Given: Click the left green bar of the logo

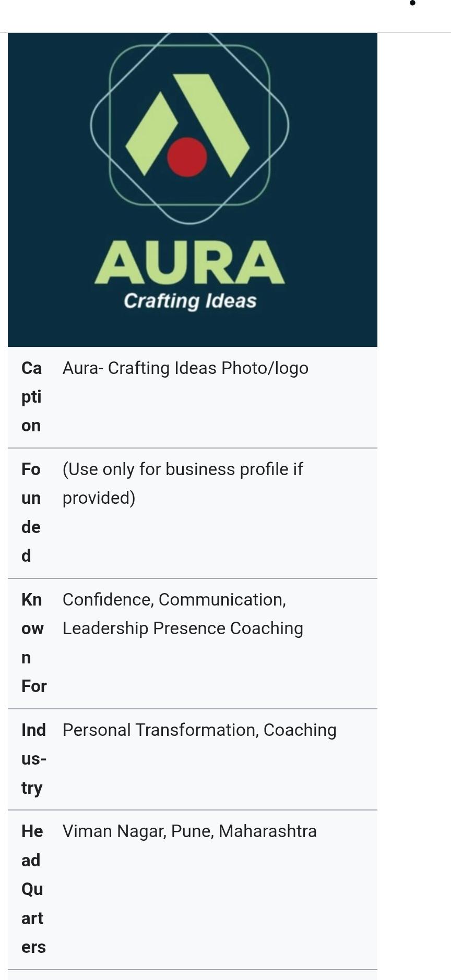Looking at the screenshot, I should click(151, 134).
